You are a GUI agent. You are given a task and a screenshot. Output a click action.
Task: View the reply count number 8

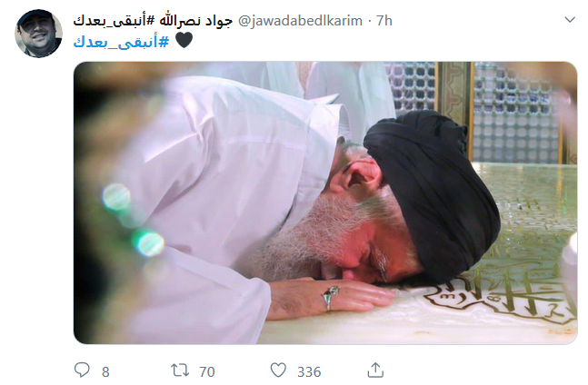105,371
